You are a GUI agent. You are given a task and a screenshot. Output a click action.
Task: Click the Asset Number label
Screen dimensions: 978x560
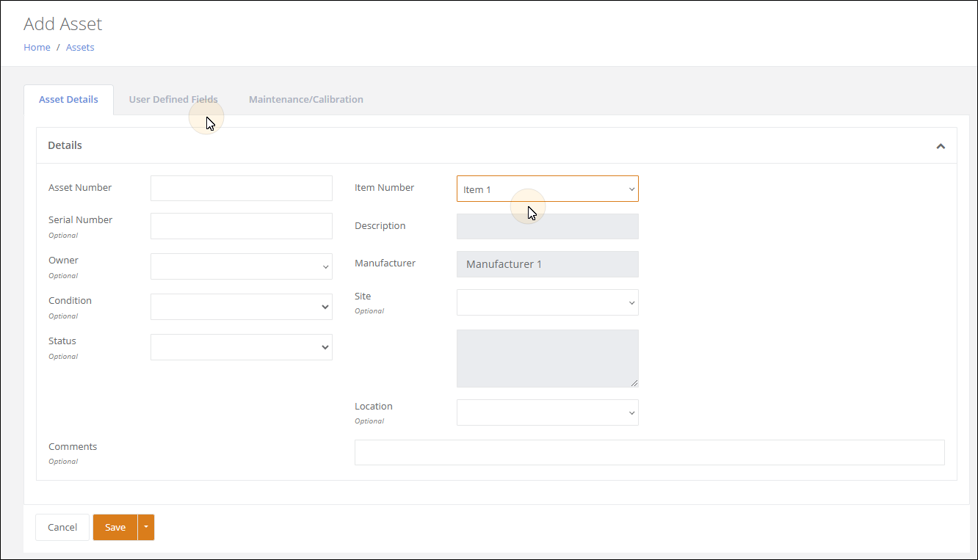80,187
